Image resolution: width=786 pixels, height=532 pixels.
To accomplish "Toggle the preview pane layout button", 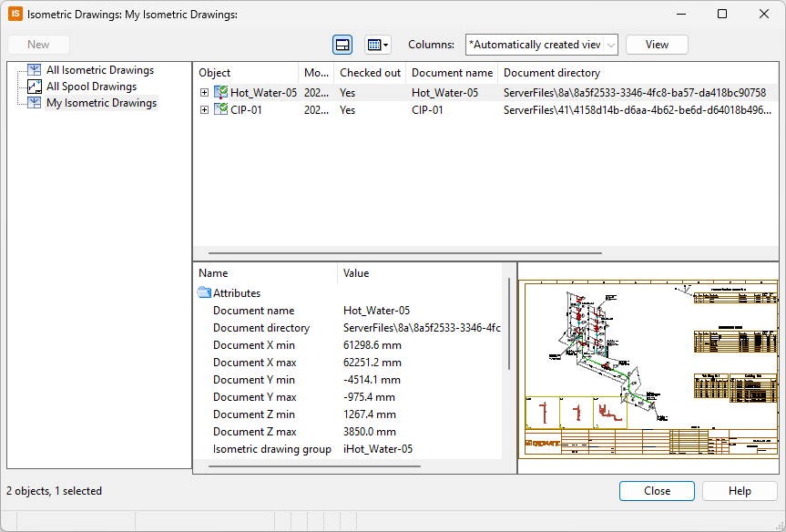I will pos(342,45).
